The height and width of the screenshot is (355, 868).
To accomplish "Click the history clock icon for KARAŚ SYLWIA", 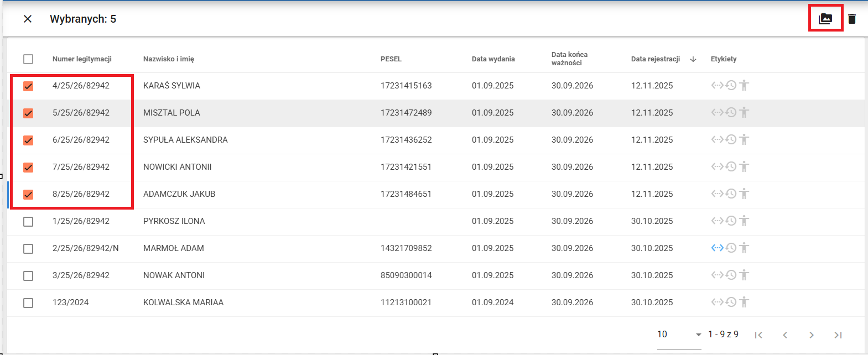I will coord(731,86).
